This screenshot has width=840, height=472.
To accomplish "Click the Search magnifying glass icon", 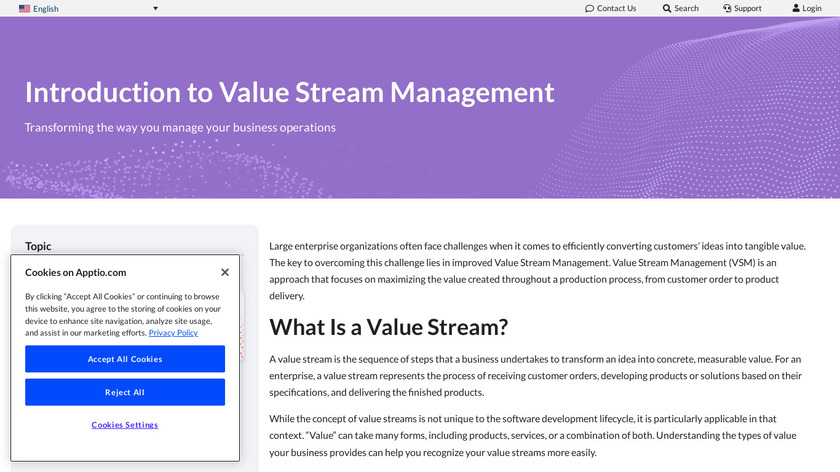I will pyautogui.click(x=667, y=8).
